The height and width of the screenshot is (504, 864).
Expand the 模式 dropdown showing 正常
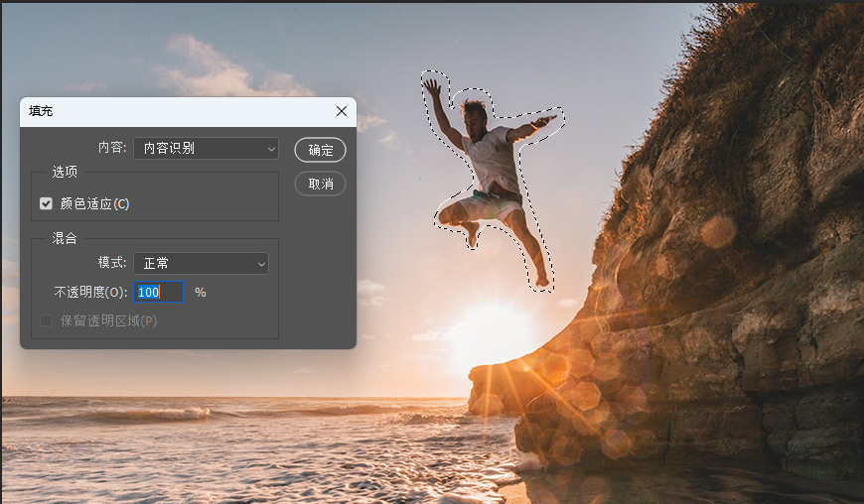pos(201,263)
